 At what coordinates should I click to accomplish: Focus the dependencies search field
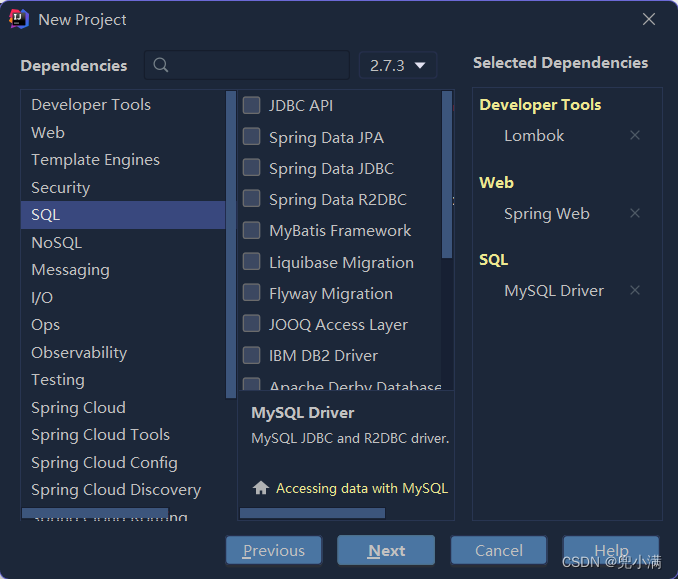pyautogui.click(x=246, y=65)
